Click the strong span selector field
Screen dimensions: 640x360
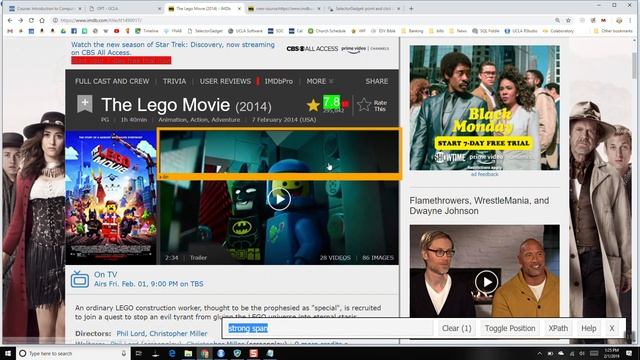coord(329,328)
